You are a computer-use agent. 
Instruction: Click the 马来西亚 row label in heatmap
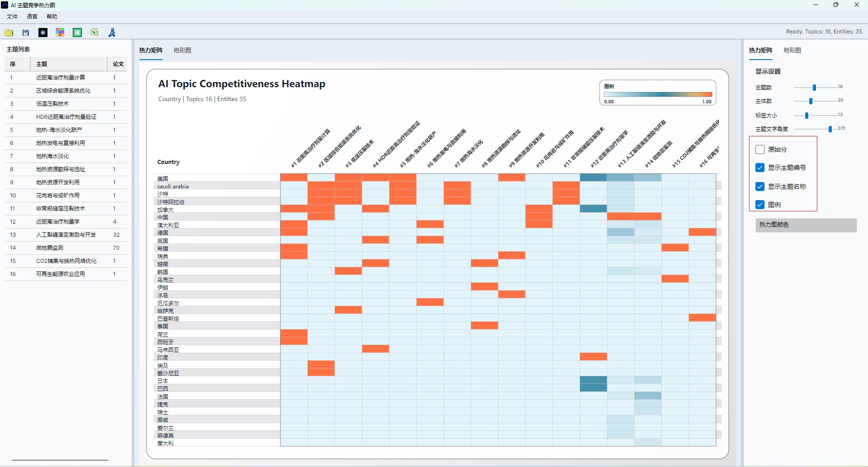tap(168, 350)
